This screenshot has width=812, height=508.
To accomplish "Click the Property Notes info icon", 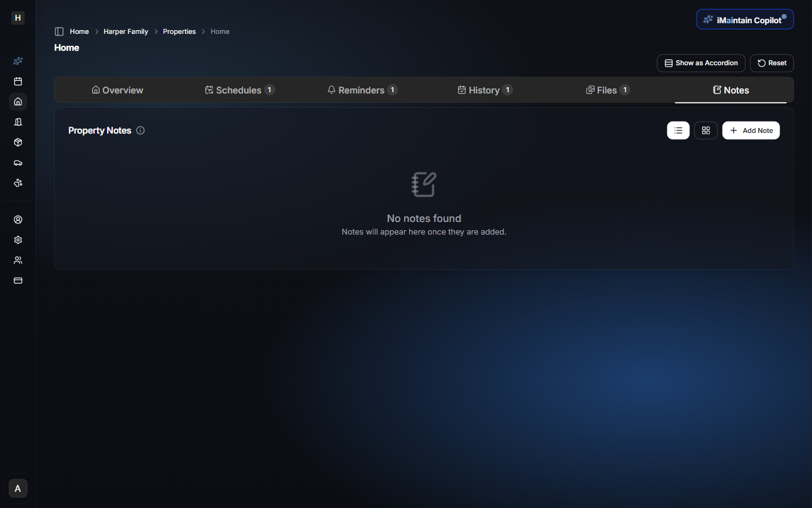I will pos(140,130).
